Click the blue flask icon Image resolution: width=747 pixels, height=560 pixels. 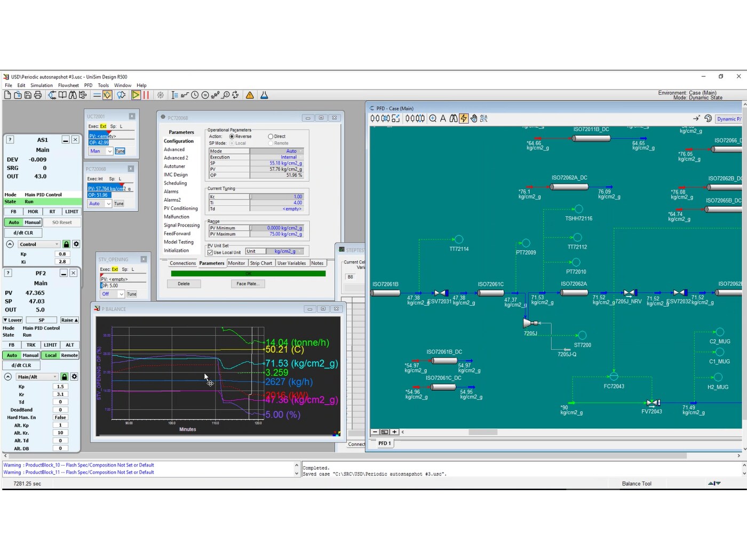(264, 95)
